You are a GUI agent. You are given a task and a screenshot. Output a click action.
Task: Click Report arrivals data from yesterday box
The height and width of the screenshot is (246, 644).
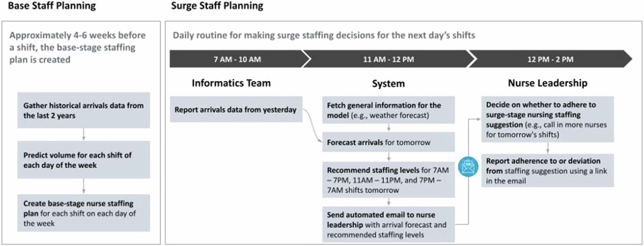[236, 111]
